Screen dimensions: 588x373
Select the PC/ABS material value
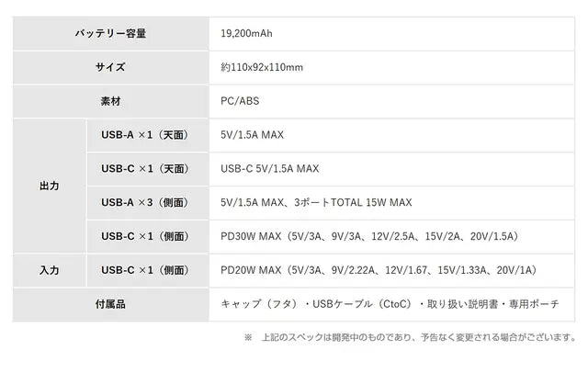240,101
